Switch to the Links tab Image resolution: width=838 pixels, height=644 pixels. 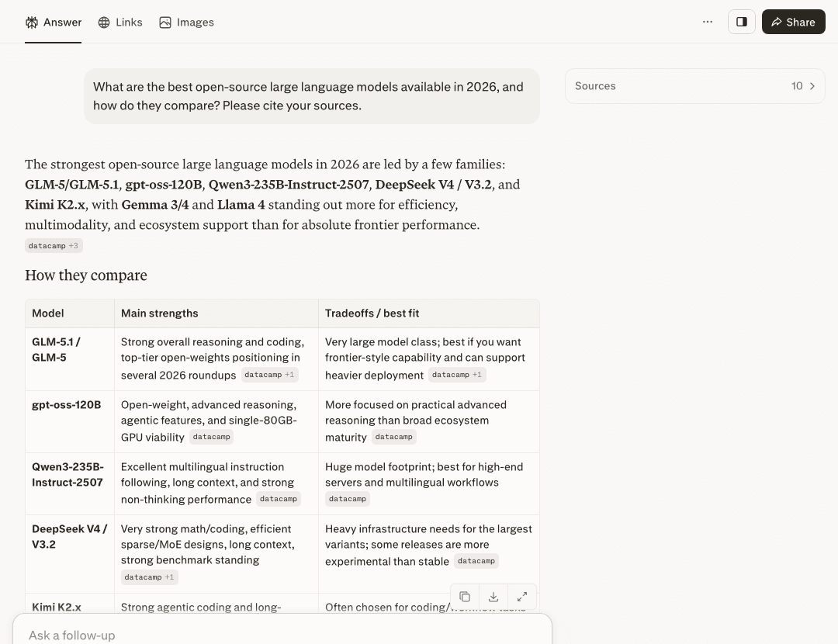[x=120, y=22]
